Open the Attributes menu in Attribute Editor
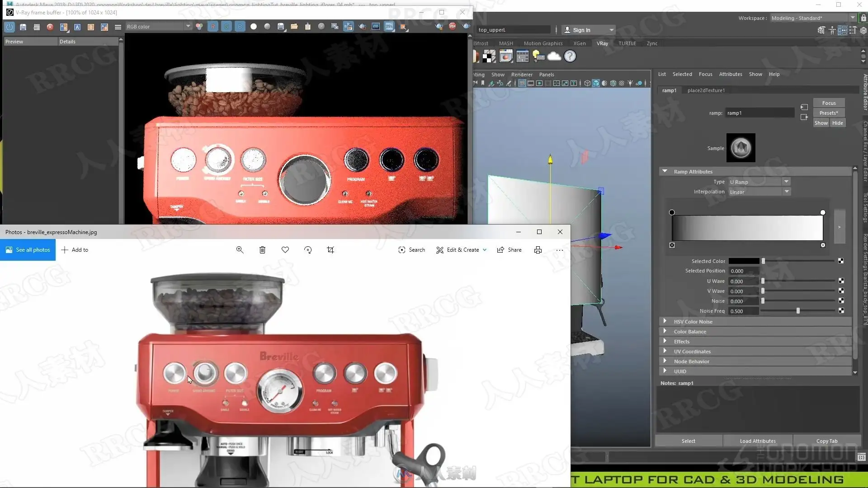 click(731, 74)
